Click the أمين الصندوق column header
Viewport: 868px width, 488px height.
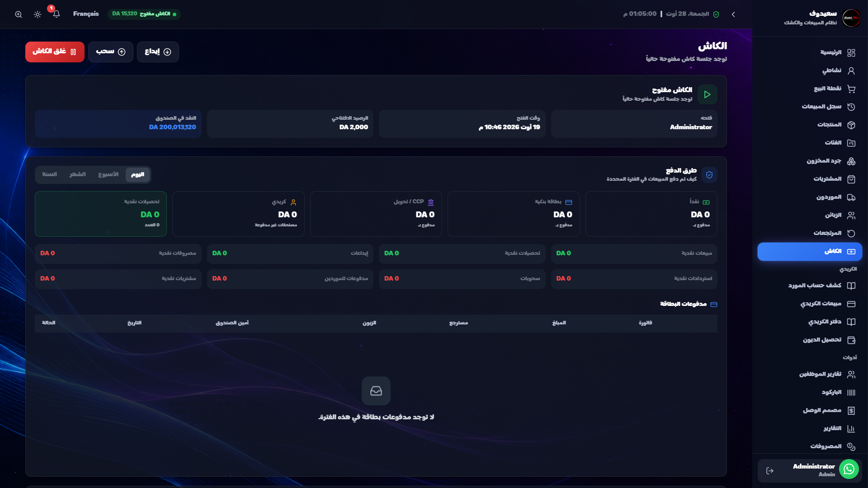pyautogui.click(x=232, y=323)
